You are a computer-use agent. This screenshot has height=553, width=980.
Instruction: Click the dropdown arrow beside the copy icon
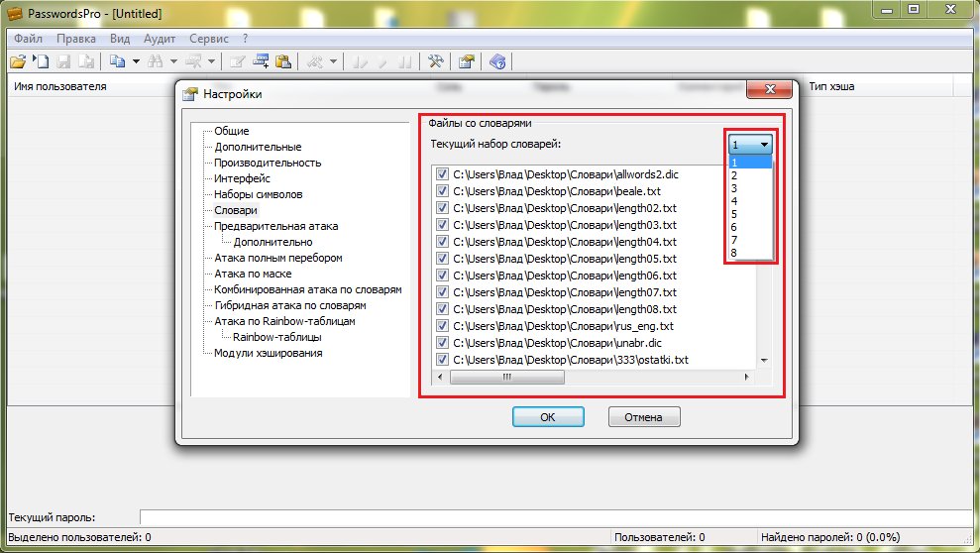click(135, 61)
